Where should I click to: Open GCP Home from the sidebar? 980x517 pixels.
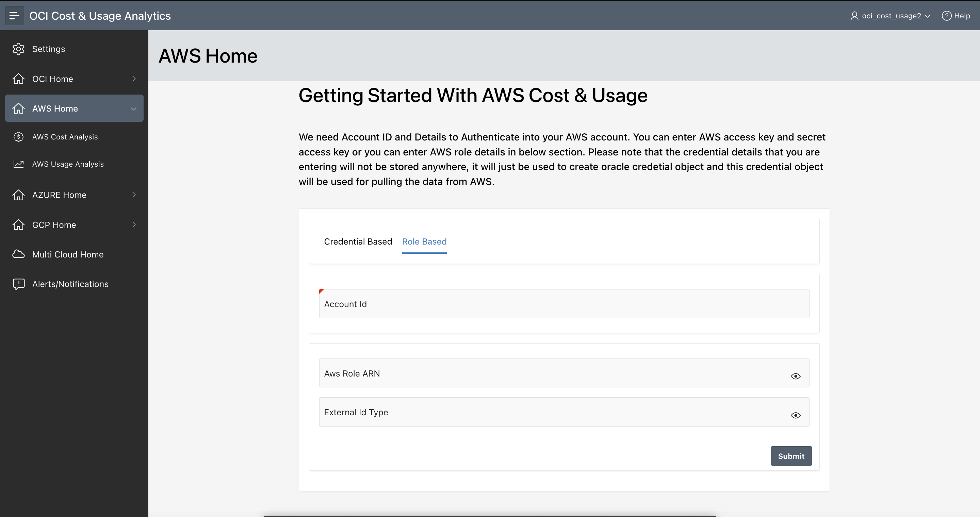[54, 224]
